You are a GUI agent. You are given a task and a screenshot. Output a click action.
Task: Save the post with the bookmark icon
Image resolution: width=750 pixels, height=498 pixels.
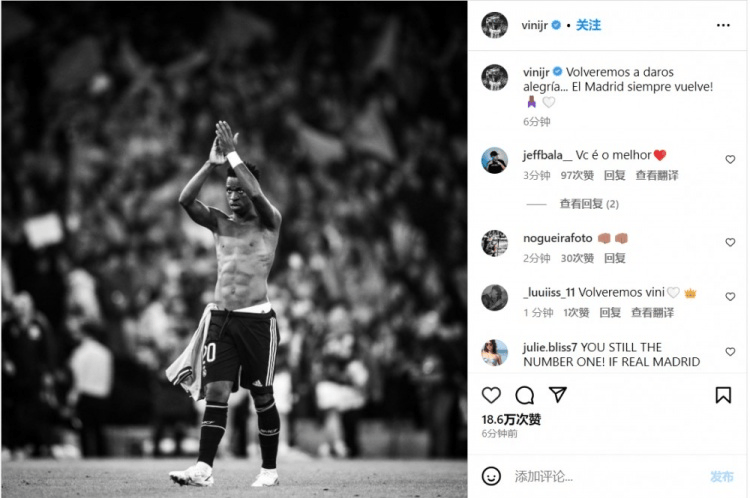pyautogui.click(x=723, y=395)
